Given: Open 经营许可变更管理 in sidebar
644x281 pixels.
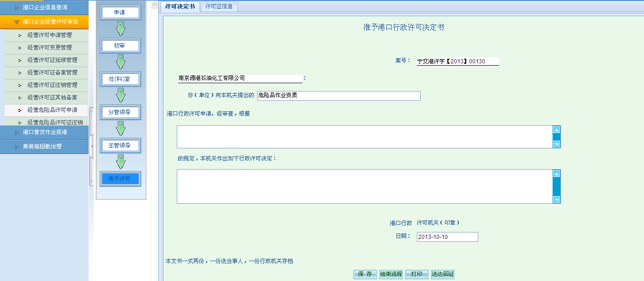Looking at the screenshot, I should (49, 48).
